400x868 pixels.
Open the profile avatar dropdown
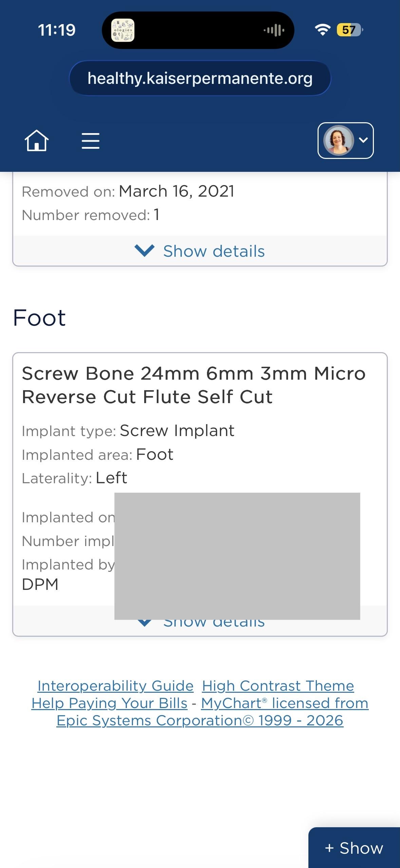click(345, 140)
